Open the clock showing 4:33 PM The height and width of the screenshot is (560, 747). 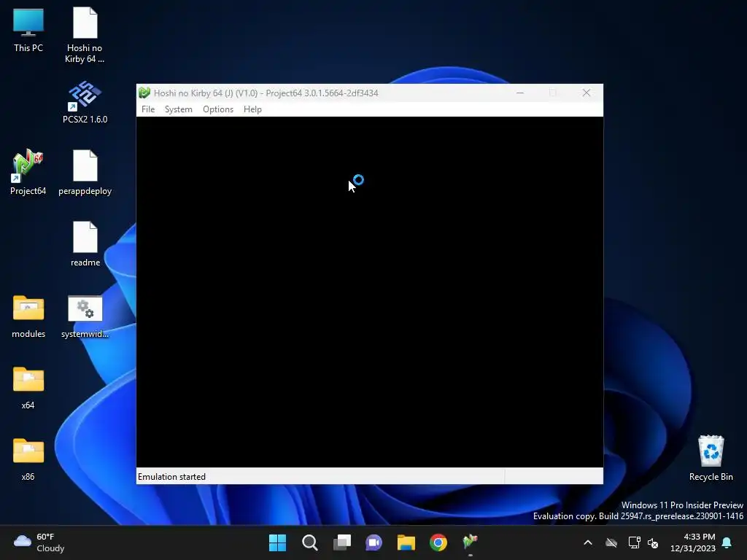point(693,542)
